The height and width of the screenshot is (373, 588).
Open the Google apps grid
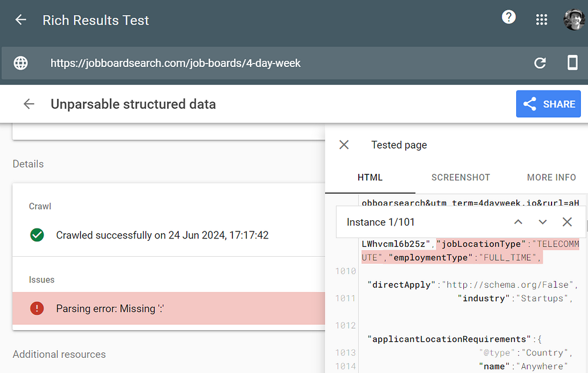click(x=542, y=20)
